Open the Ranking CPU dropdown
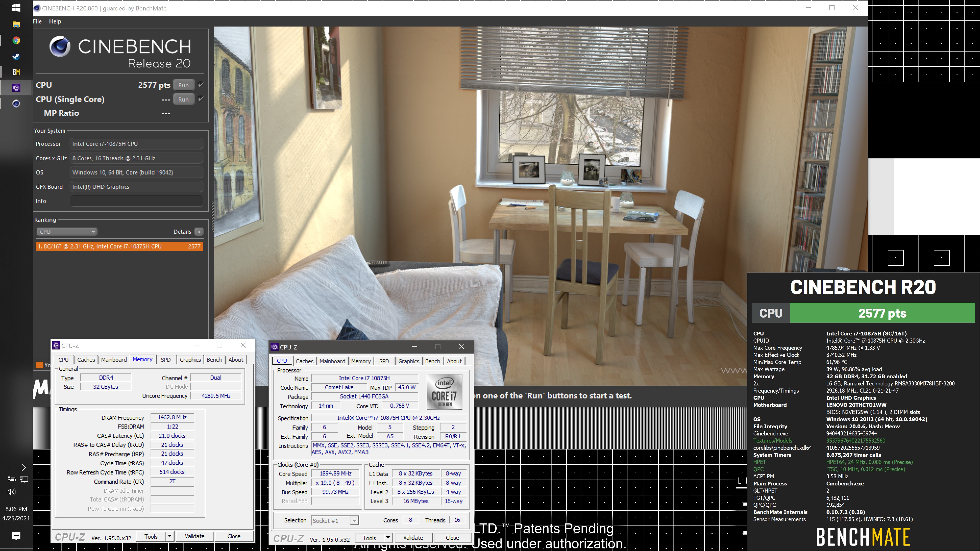This screenshot has width=980, height=551. [67, 232]
